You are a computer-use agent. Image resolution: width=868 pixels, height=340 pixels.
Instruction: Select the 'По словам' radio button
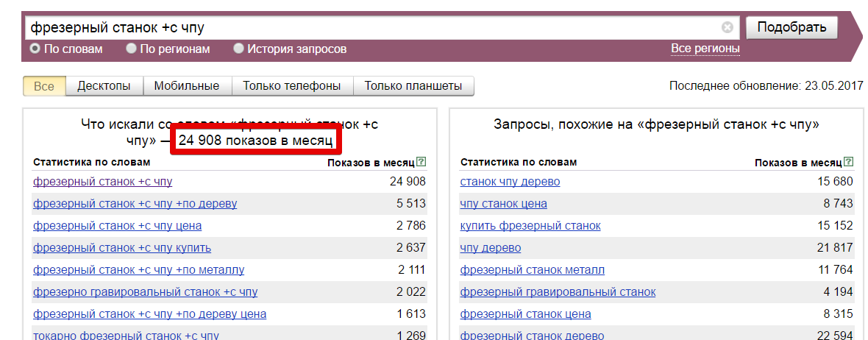35,49
